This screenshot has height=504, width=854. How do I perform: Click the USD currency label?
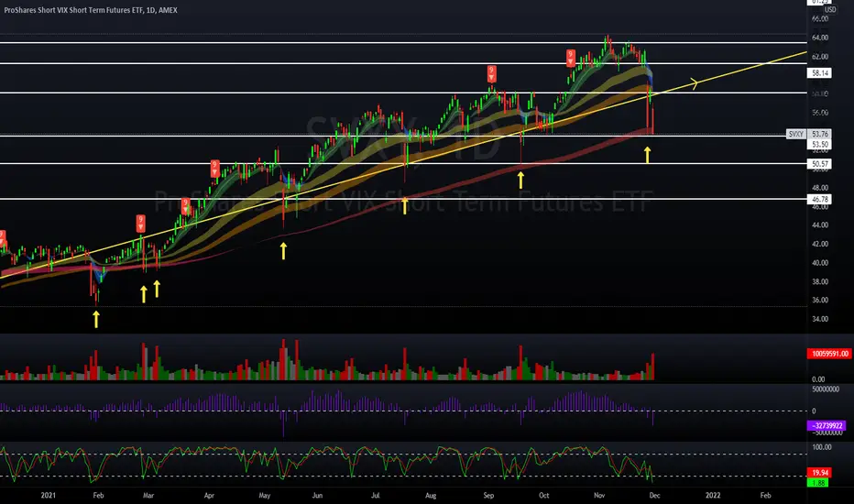tap(830, 10)
